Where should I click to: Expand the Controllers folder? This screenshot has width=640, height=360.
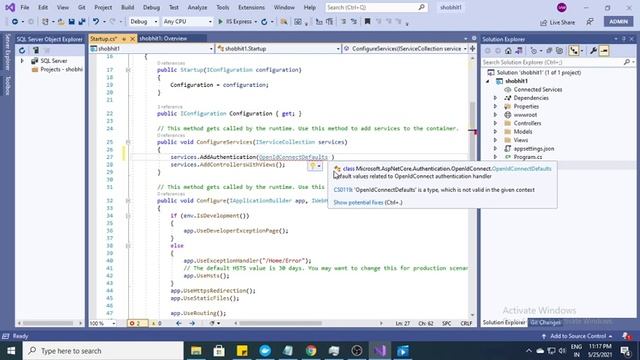point(496,123)
